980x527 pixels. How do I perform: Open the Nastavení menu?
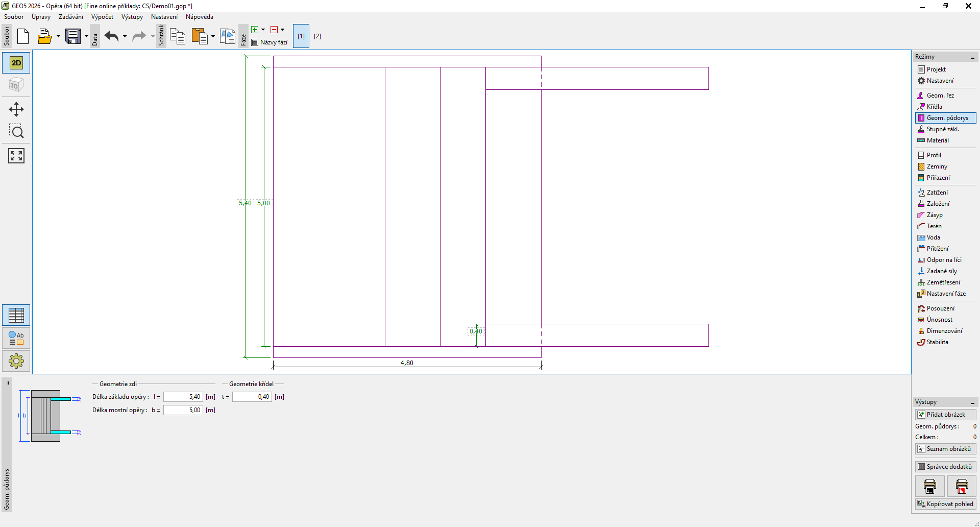tap(164, 17)
